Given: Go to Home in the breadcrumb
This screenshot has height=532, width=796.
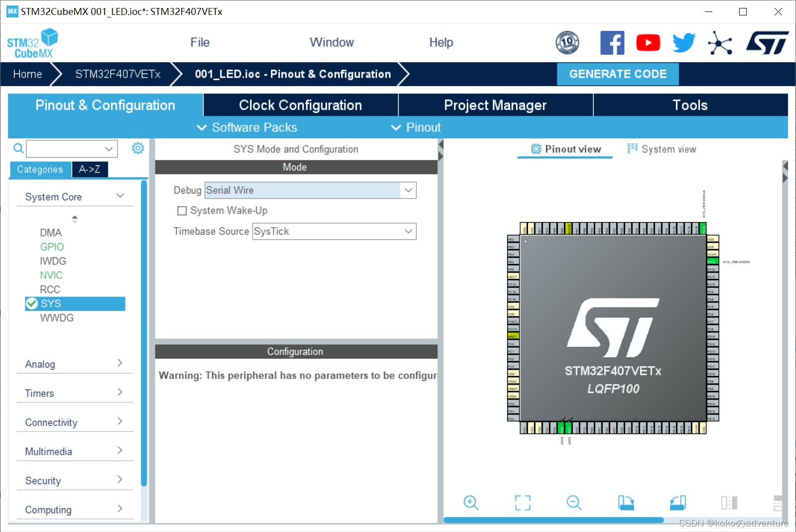Looking at the screenshot, I should [27, 74].
